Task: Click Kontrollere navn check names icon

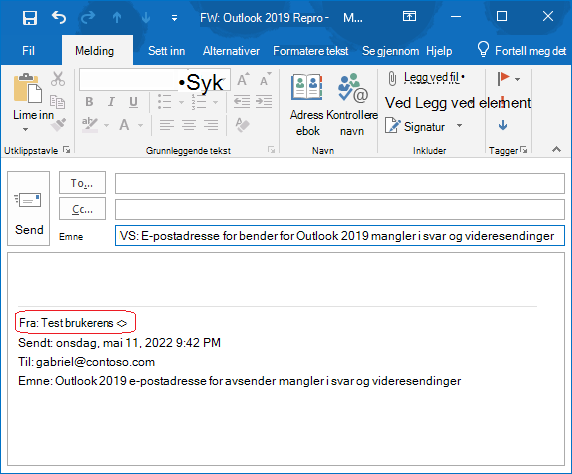Action: point(352,104)
